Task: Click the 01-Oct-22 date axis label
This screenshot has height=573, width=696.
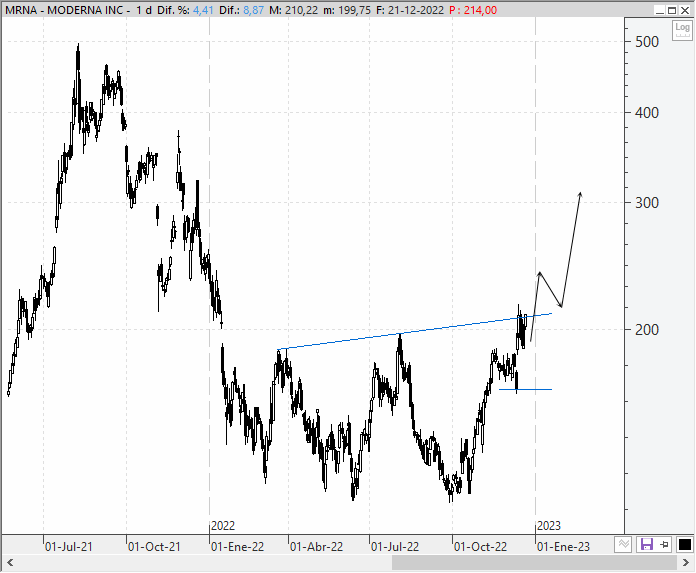Action: pos(480,546)
